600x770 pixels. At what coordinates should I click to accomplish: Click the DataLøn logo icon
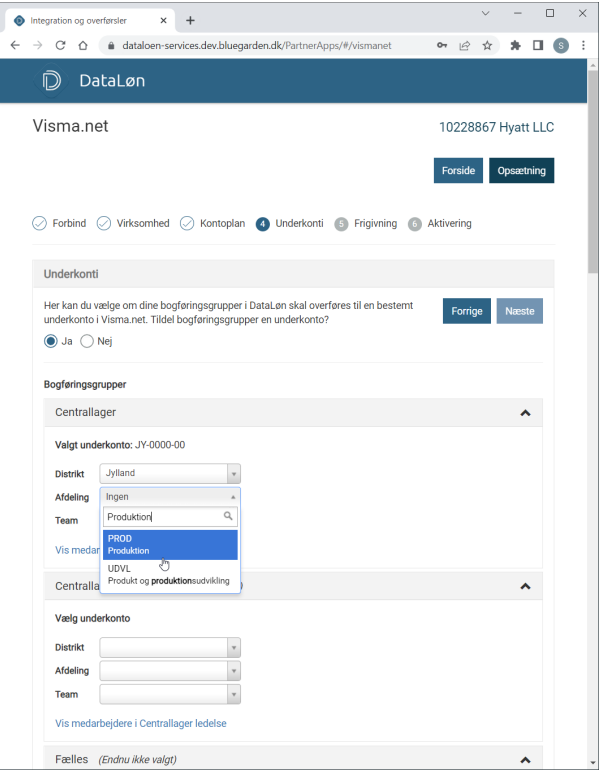[x=51, y=81]
